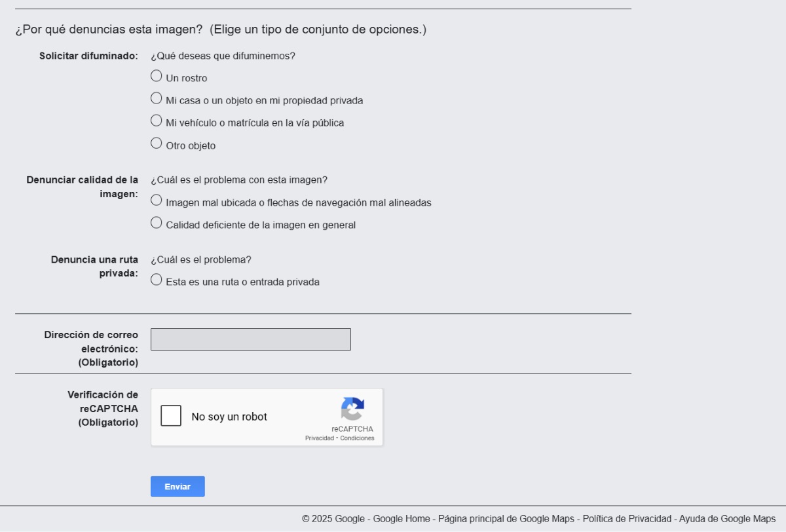The height and width of the screenshot is (532, 786).
Task: Click the reCAPTCHA logo icon
Action: [x=352, y=409]
